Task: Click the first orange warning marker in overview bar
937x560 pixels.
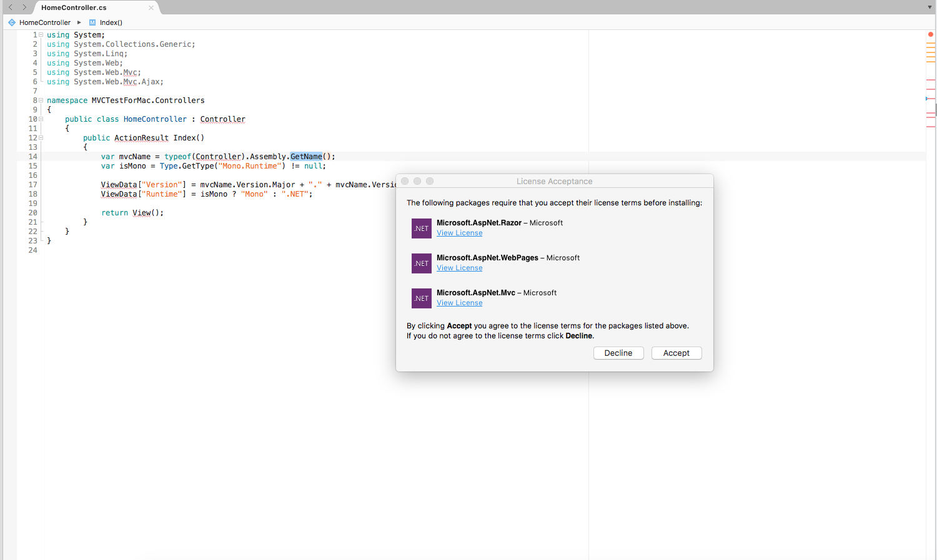Action: [x=931, y=43]
